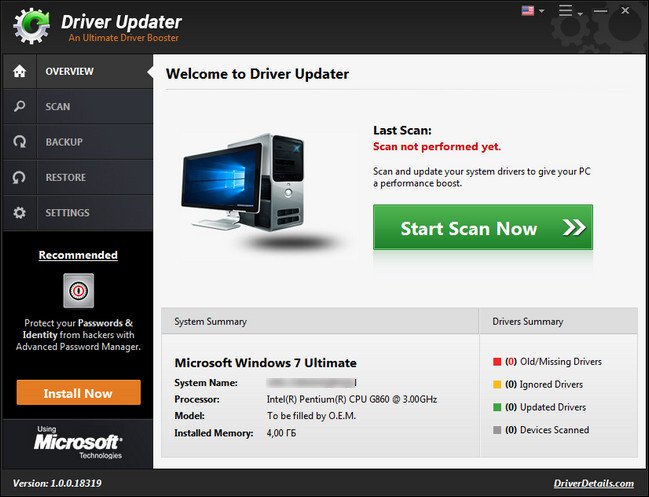The width and height of the screenshot is (649, 497).
Task: Click the installed memory value '4,00 ГБ'
Action: pos(281,433)
